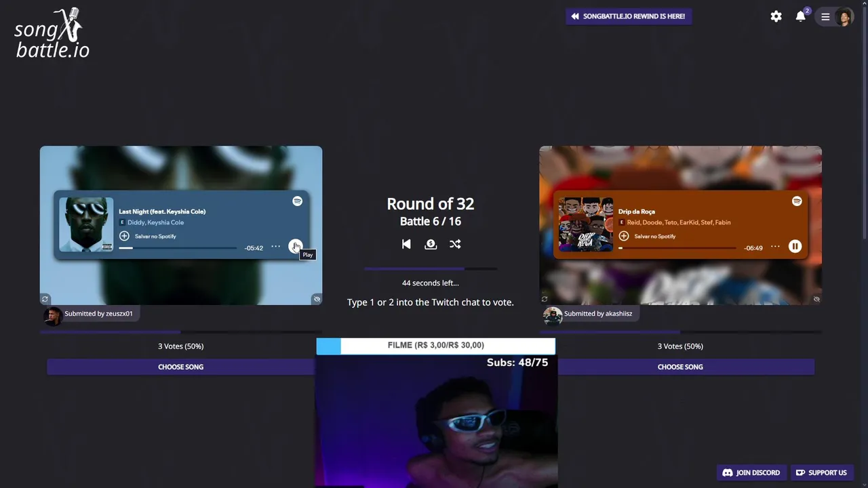Open the hamburger user menu
868x488 pixels.
pos(825,17)
